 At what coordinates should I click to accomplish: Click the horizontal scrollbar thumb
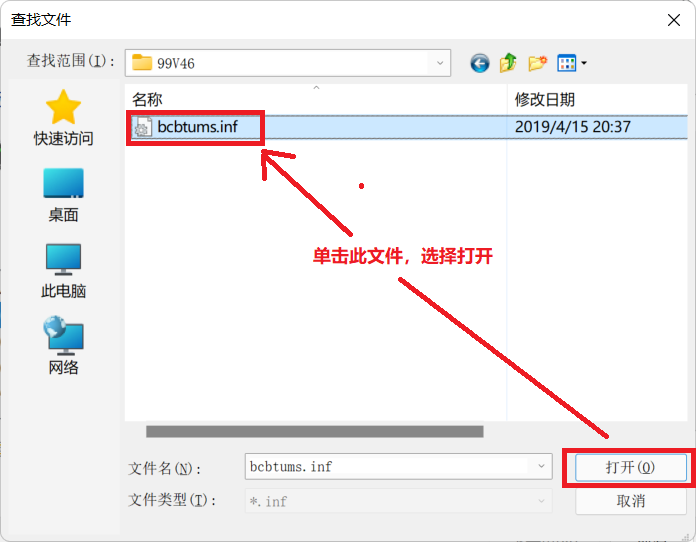[x=315, y=431]
